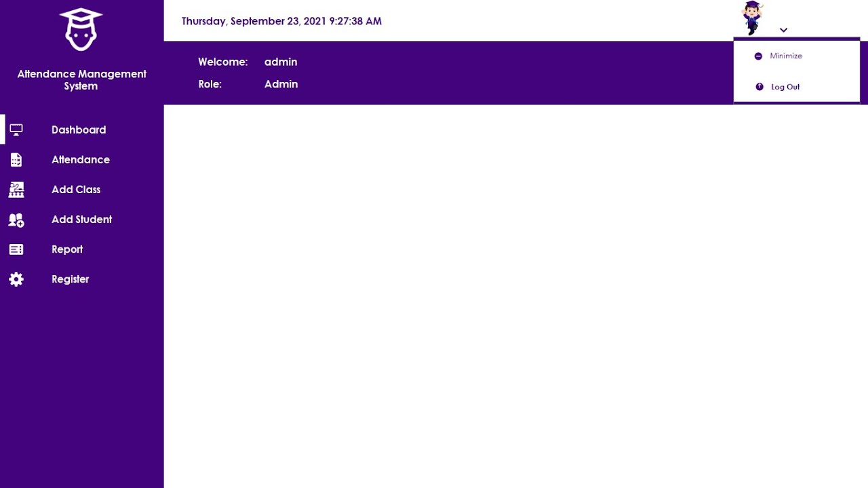Screen dimensions: 868x488
Task: Click the Minimize minus-circle icon
Action: pyautogui.click(x=758, y=56)
